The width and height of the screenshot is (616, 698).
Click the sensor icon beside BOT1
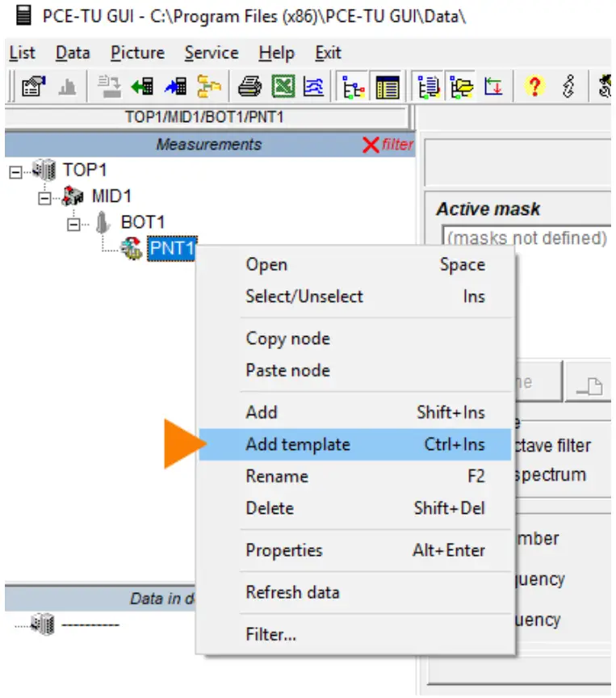pyautogui.click(x=103, y=222)
